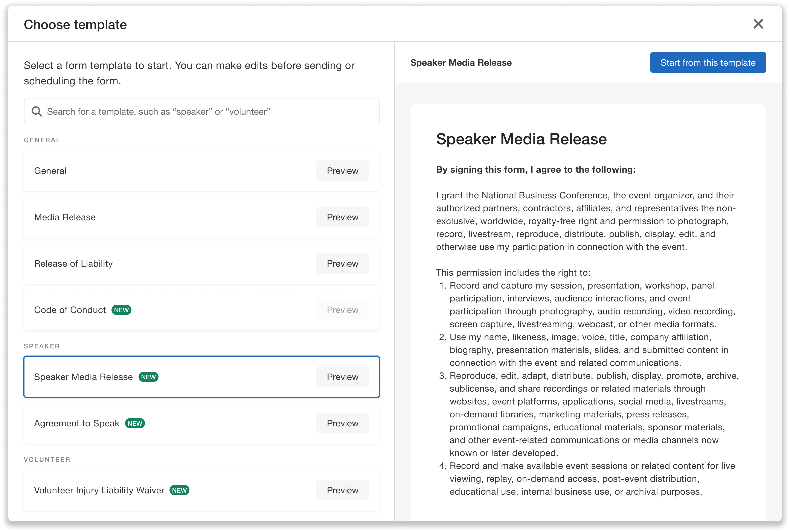Preview Volunteer Injury Liability Waiver template
The image size is (790, 532).
[342, 490]
